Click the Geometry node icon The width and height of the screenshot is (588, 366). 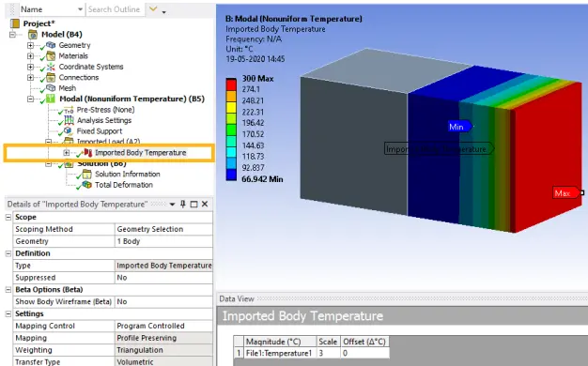[x=51, y=45]
